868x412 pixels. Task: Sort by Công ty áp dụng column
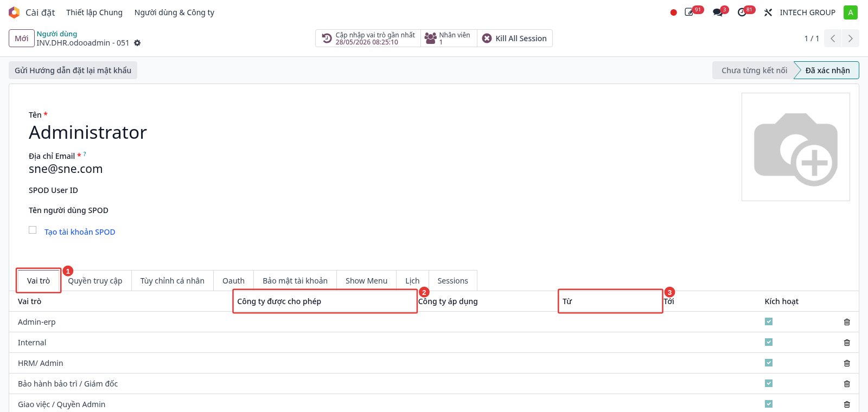click(448, 301)
